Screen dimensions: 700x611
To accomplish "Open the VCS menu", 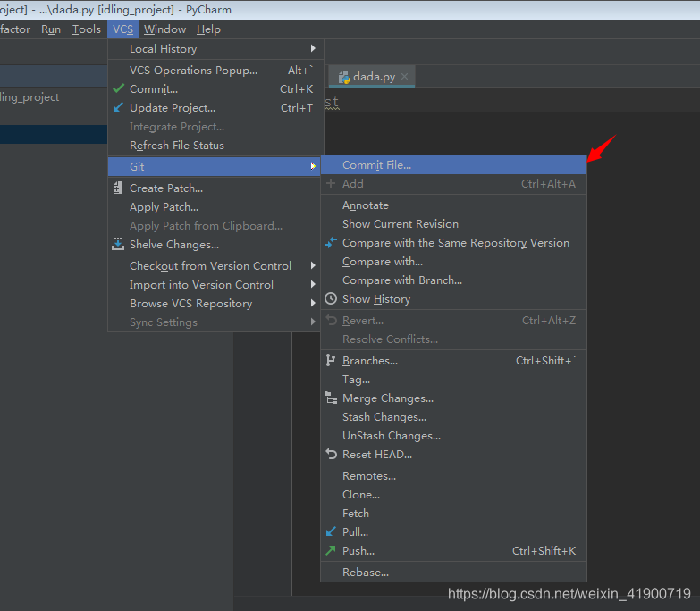I will pos(122,29).
